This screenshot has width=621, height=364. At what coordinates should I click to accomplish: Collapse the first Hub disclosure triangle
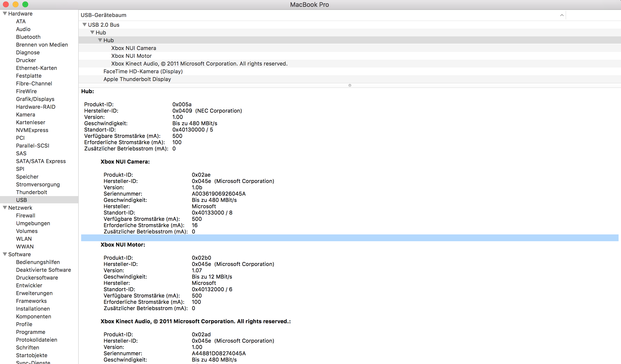pos(92,33)
